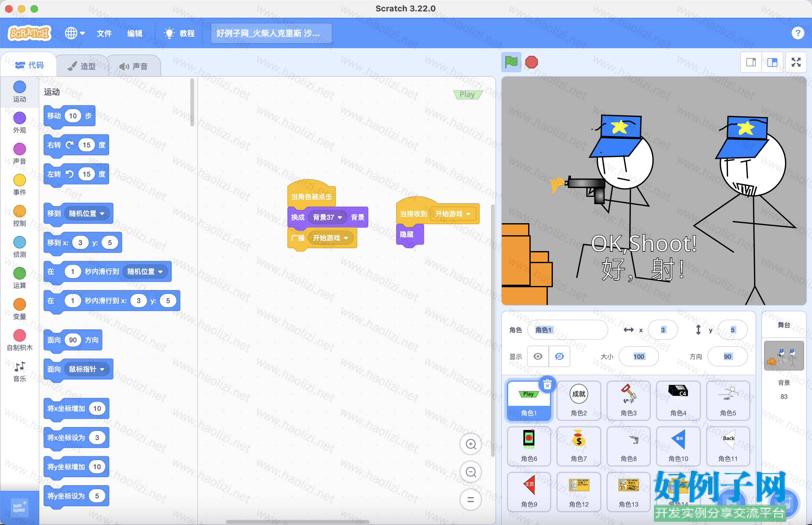Click the green flag to run project
Image resolution: width=812 pixels, height=525 pixels.
click(511, 62)
